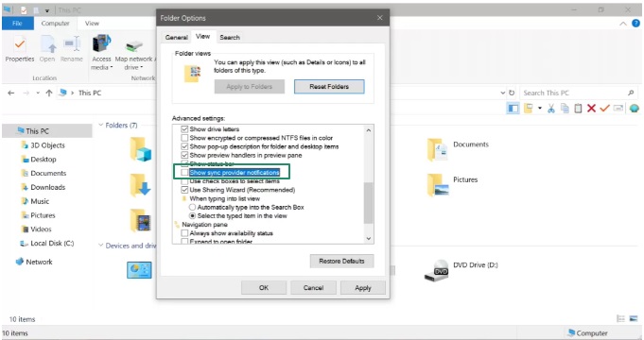Click the Map network drive icon

pyautogui.click(x=133, y=45)
